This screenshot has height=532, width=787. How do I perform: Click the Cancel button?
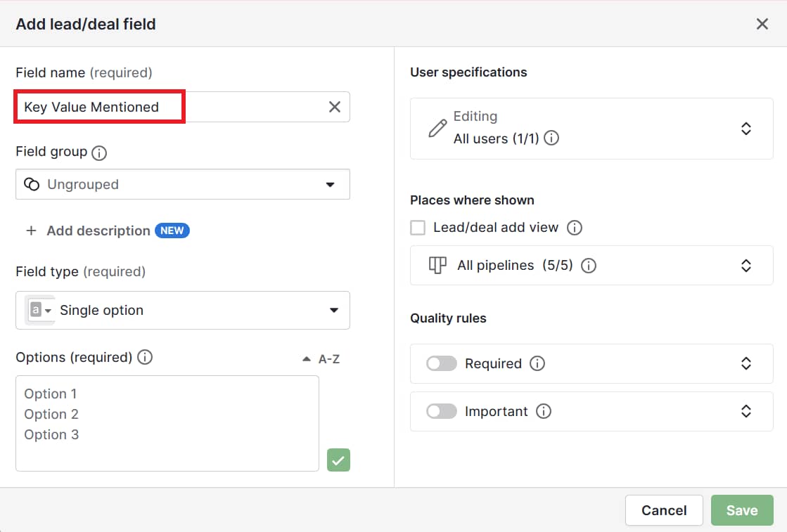[x=664, y=510]
